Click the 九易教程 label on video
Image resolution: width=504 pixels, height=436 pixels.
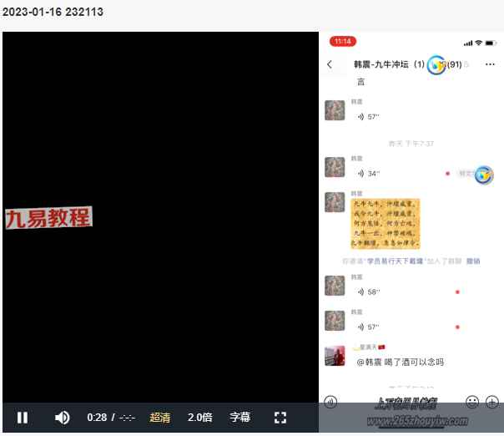coord(49,218)
